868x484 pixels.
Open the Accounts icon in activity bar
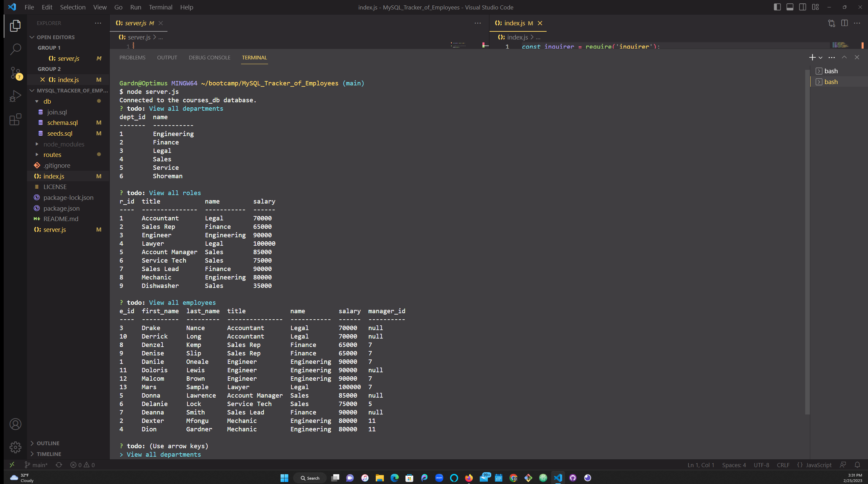(15, 424)
